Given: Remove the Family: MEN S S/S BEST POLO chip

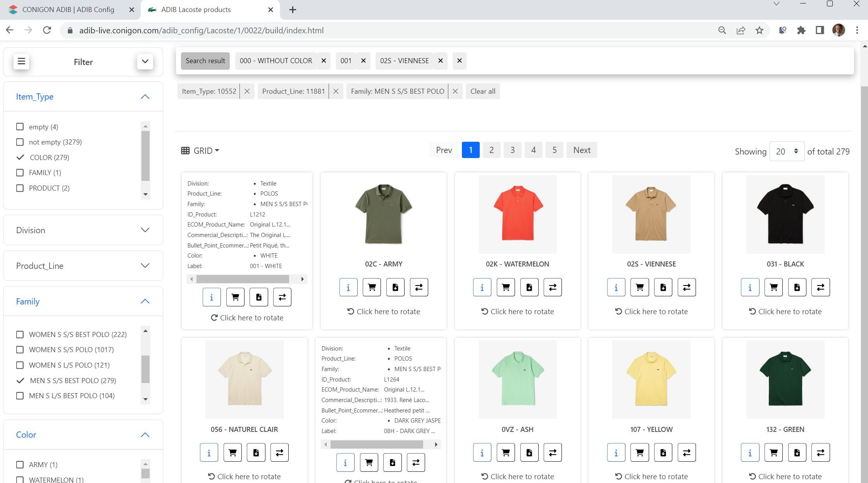Looking at the screenshot, I should tap(455, 91).
